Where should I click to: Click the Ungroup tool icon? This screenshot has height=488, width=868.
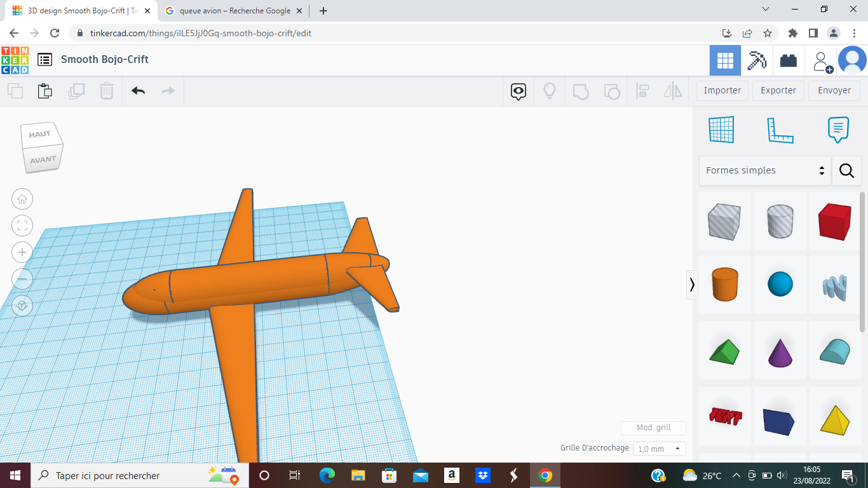[x=612, y=91]
